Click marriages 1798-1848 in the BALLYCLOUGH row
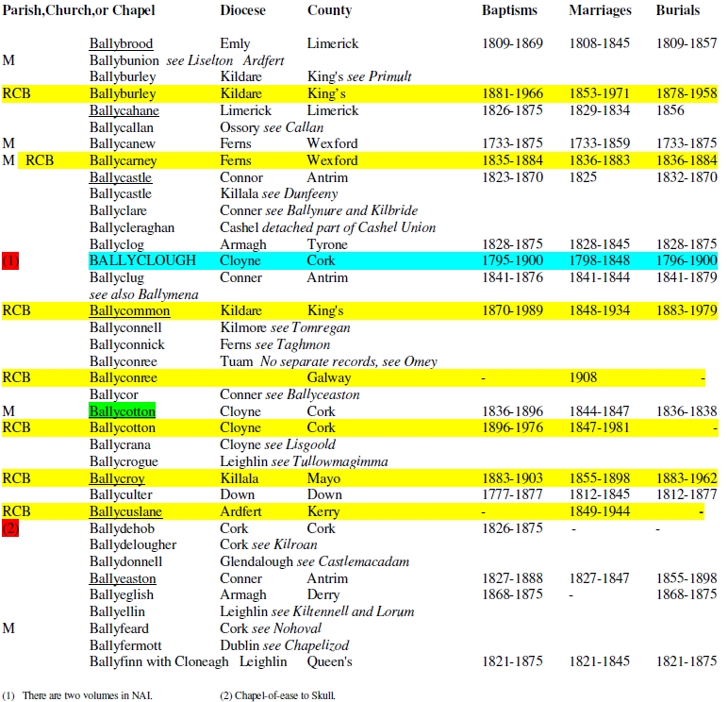Screen dimensions: 728x702 click(x=600, y=260)
